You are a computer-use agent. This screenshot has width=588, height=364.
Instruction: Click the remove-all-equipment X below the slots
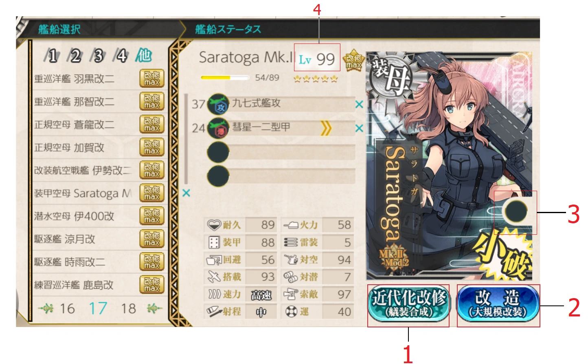pos(186,193)
